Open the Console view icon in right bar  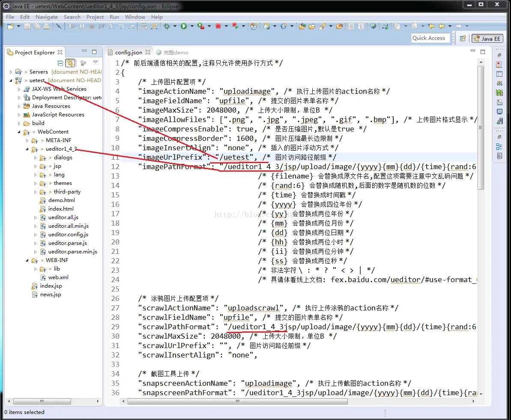(499, 112)
